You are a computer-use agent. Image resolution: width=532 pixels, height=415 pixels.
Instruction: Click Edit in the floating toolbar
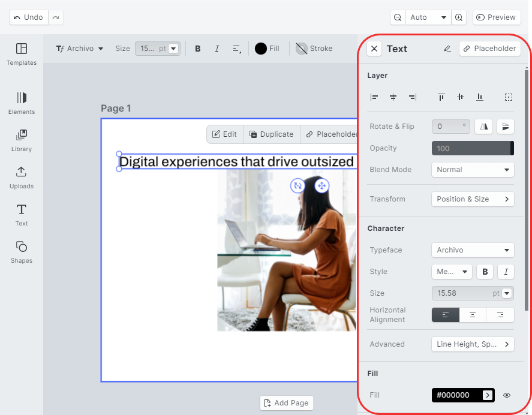coord(224,134)
